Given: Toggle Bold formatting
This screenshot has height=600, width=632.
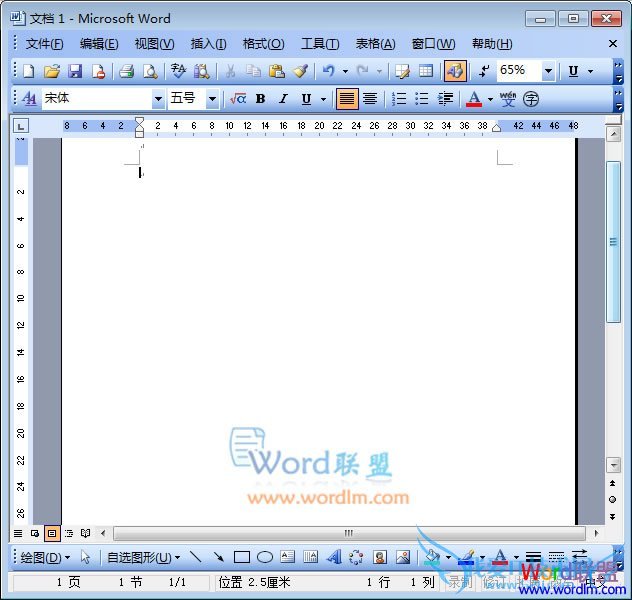Looking at the screenshot, I should [260, 98].
